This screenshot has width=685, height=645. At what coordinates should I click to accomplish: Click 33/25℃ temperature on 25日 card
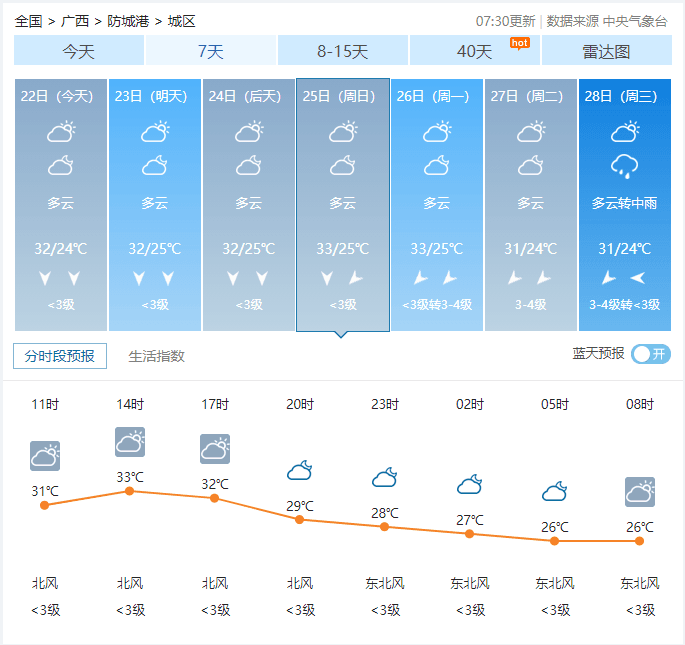tap(342, 249)
